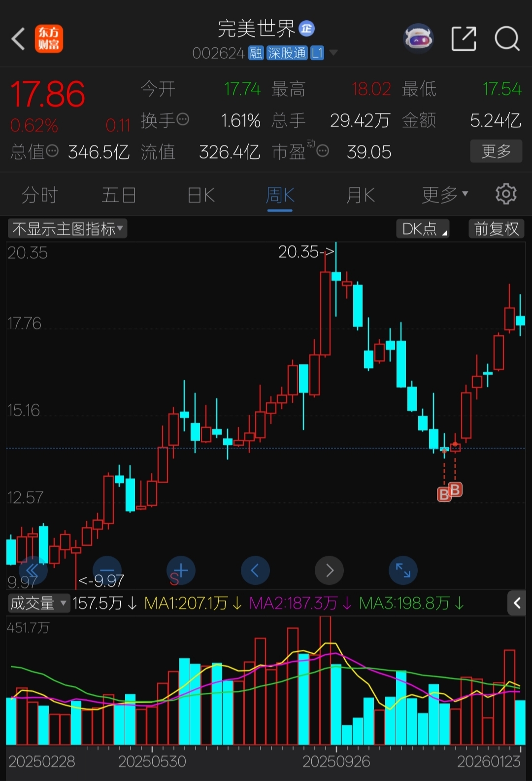The width and height of the screenshot is (532, 781).
Task: Switch to 日K tab
Action: pyautogui.click(x=201, y=195)
